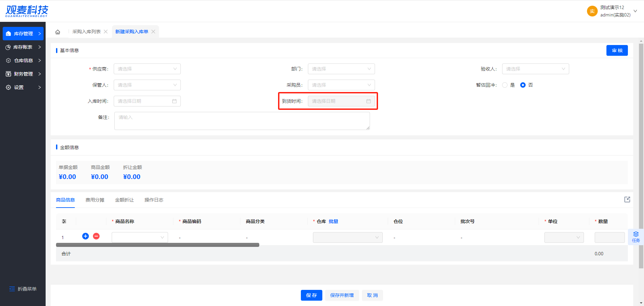The image size is (644, 306).
Task: Click the 商品分类 column header
Action: pos(255,221)
